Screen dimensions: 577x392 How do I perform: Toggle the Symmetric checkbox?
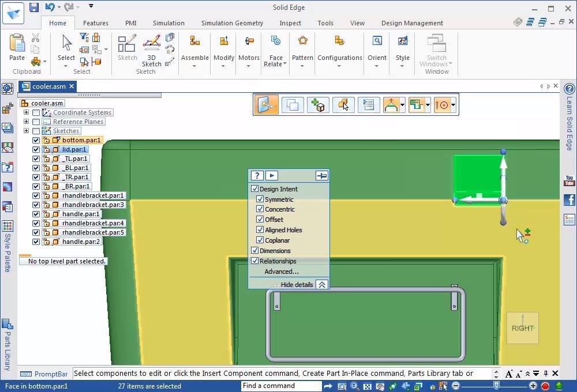260,199
